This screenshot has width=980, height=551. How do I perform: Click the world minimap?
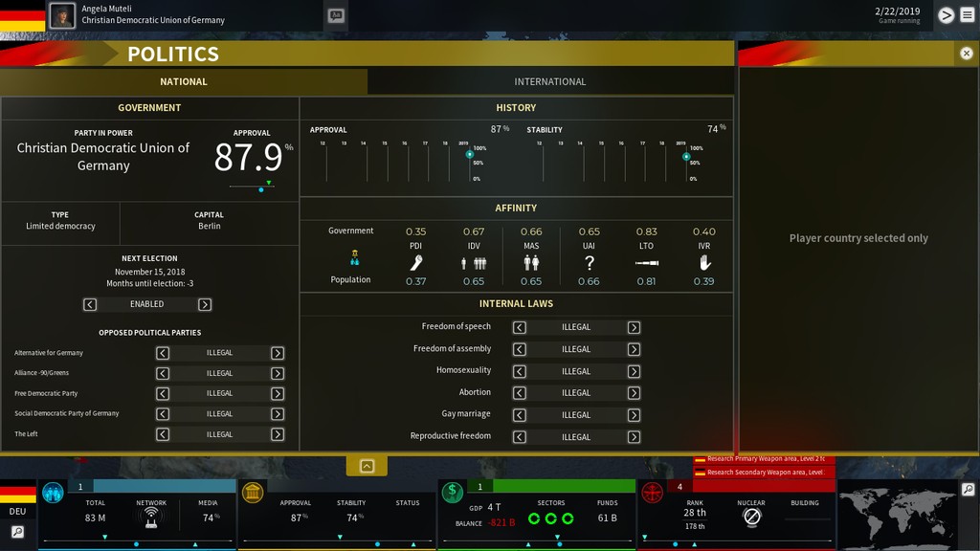click(x=898, y=516)
